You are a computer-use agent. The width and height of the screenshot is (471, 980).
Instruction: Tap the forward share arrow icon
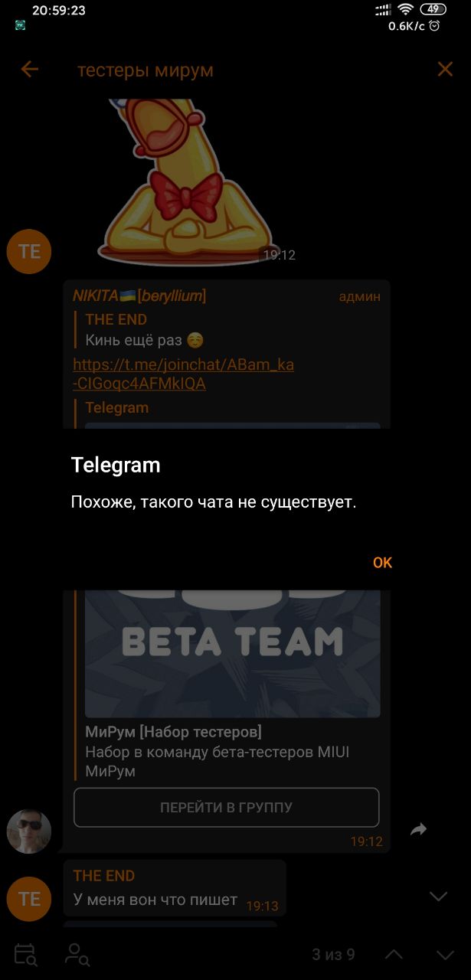click(418, 829)
